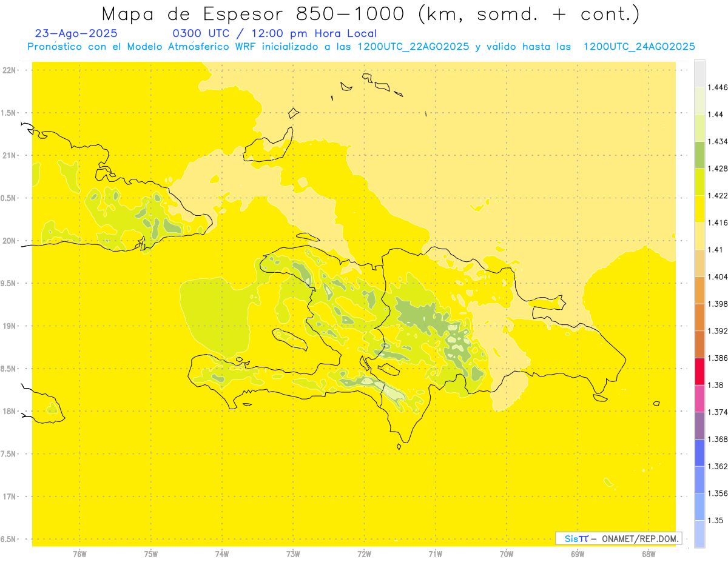Click the 1.38 colorbar value
Viewport: 728px width, 562px height.
point(716,384)
